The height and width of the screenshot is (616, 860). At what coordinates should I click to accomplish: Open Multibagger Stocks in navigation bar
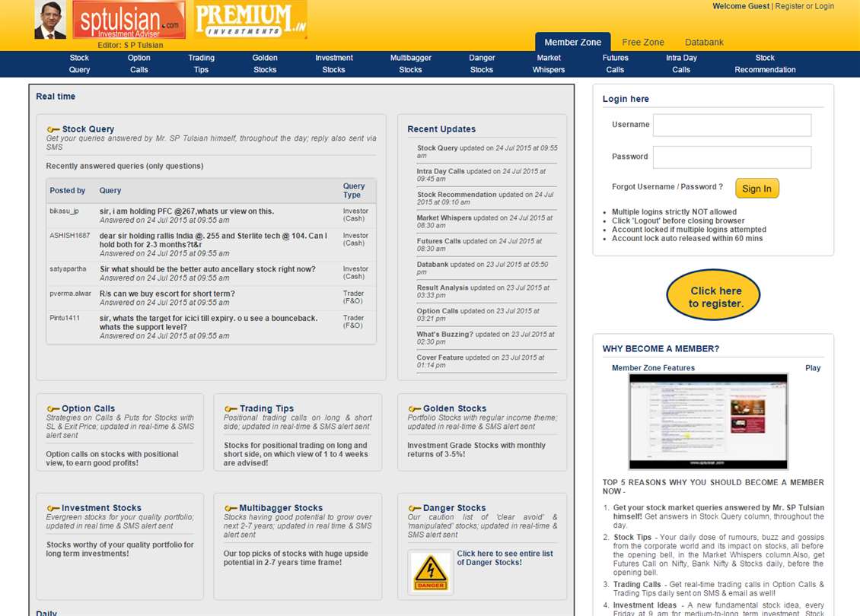pos(411,64)
